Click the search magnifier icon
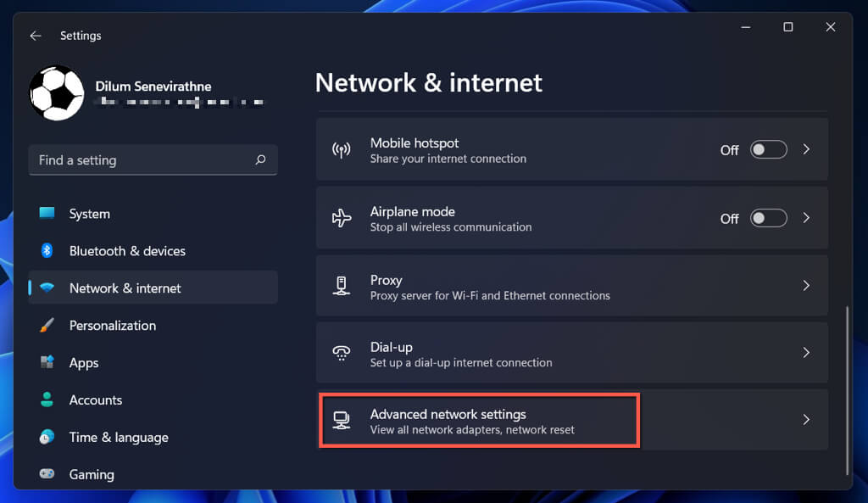This screenshot has width=868, height=503. tap(260, 159)
